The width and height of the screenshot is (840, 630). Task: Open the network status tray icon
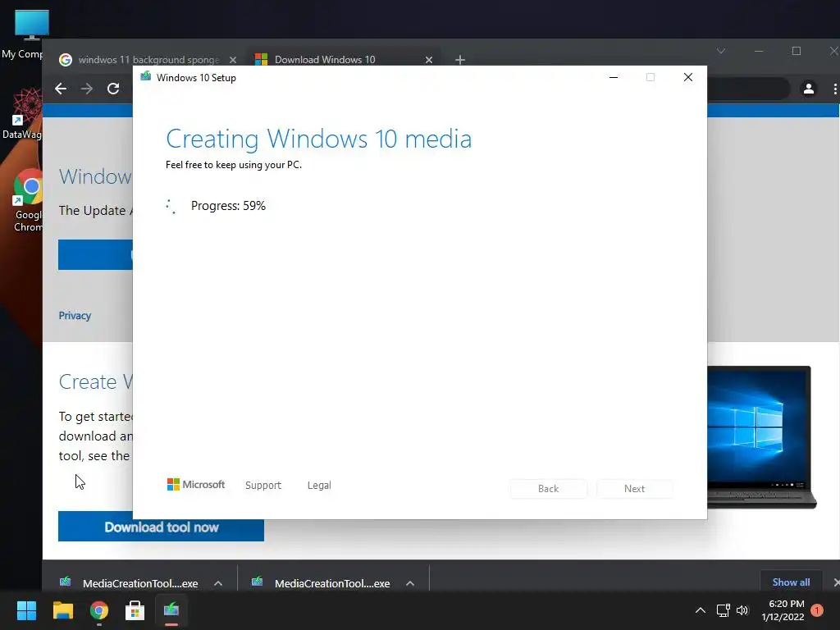pyautogui.click(x=724, y=610)
